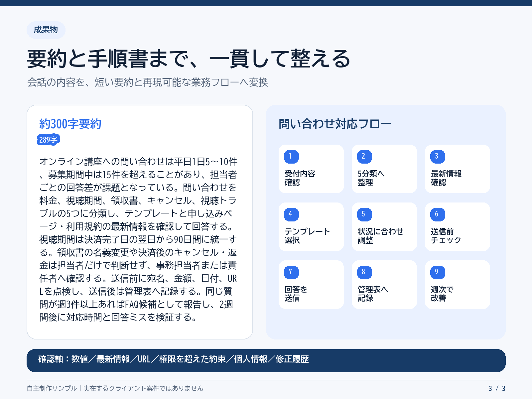Select the 回答を送信 step label

[x=296, y=294]
